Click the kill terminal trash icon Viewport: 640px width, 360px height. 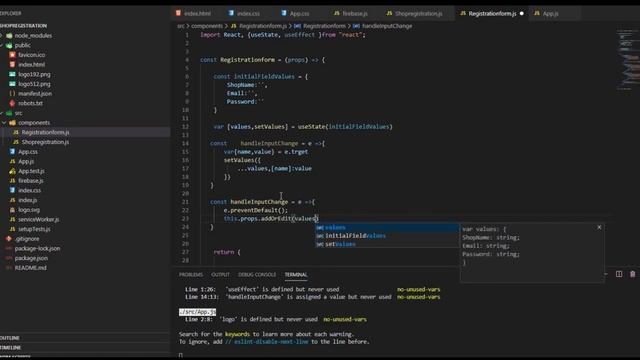[x=633, y=274]
